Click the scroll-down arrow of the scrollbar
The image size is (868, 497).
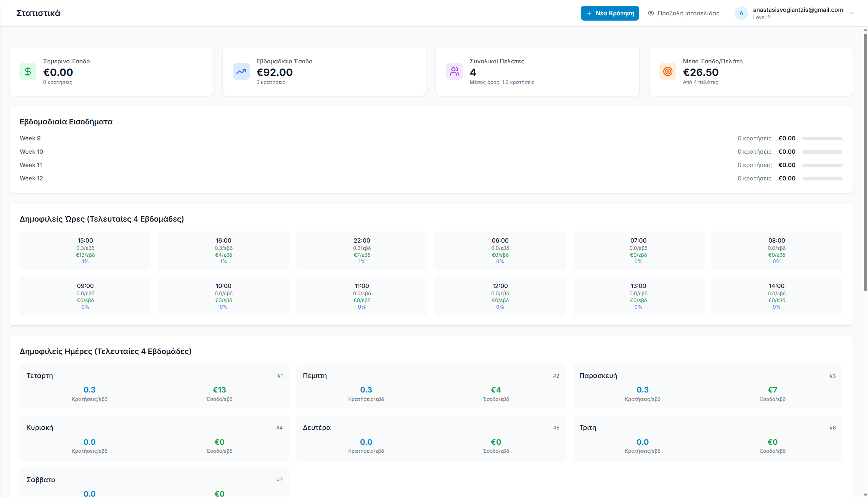[x=865, y=494]
